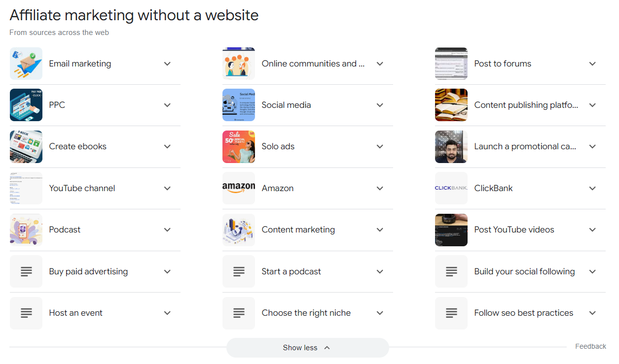Open the Content marketing item
The image size is (619, 364).
click(x=308, y=230)
